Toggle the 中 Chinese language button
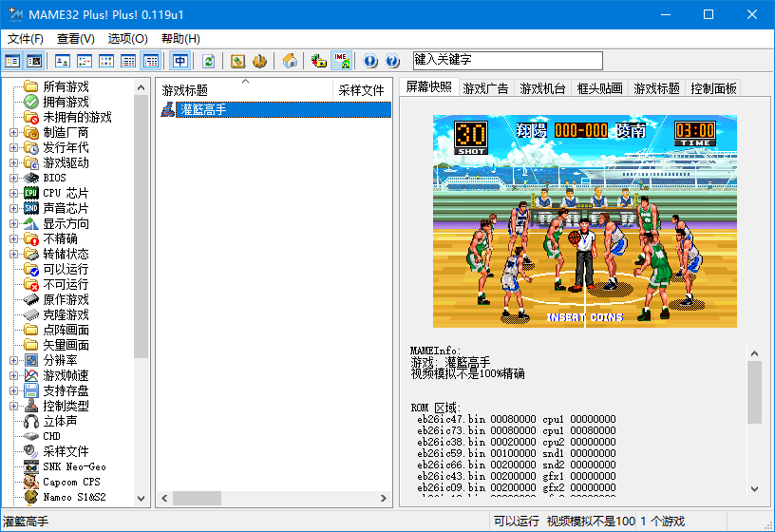Screen dimensions: 775x532 pos(180,61)
